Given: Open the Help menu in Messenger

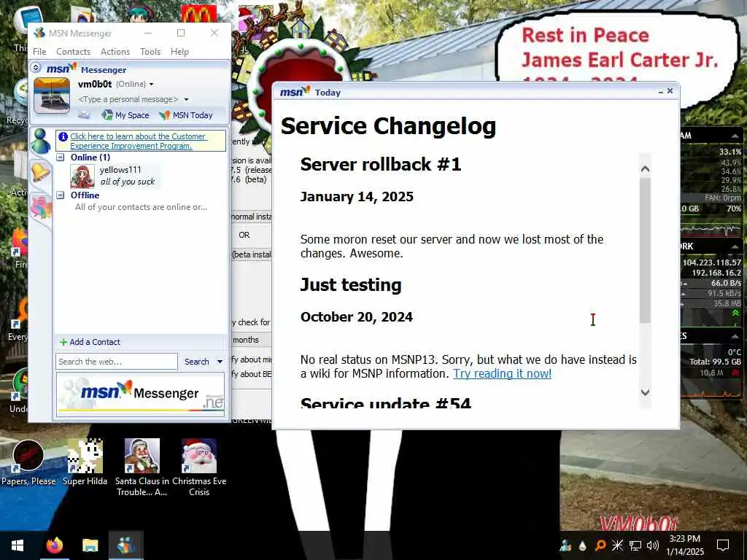Looking at the screenshot, I should tap(179, 52).
